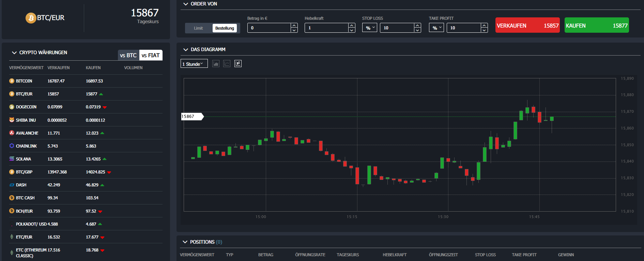Click the DASH coin icon
The image size is (644, 261).
(12, 185)
